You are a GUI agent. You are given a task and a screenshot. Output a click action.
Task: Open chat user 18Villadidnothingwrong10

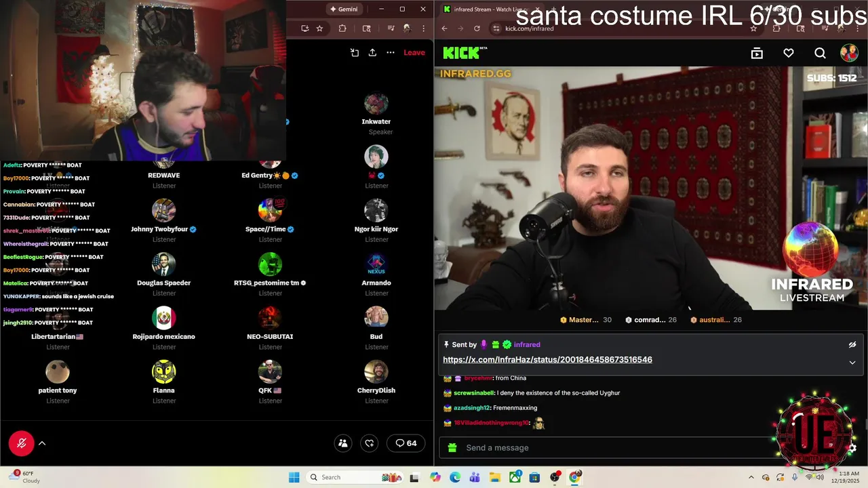point(491,423)
